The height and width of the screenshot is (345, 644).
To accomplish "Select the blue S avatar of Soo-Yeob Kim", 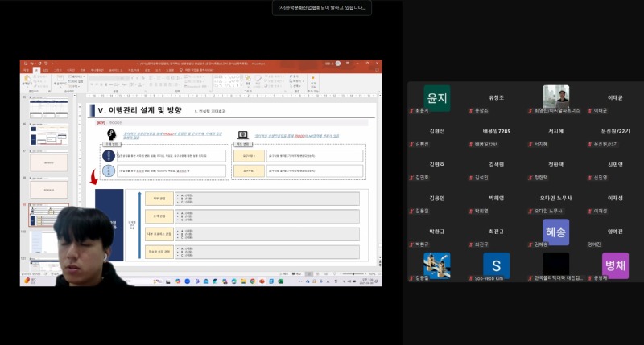I will point(496,265).
